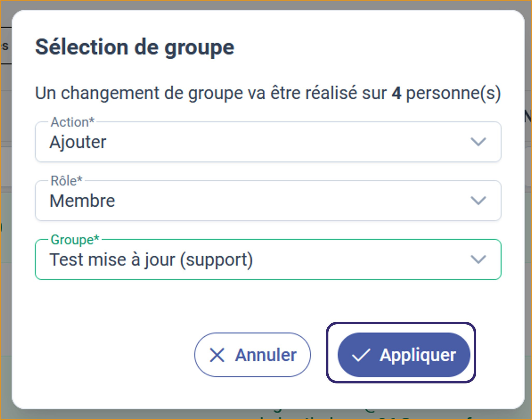Click the selected value "Membre"

[x=82, y=201]
